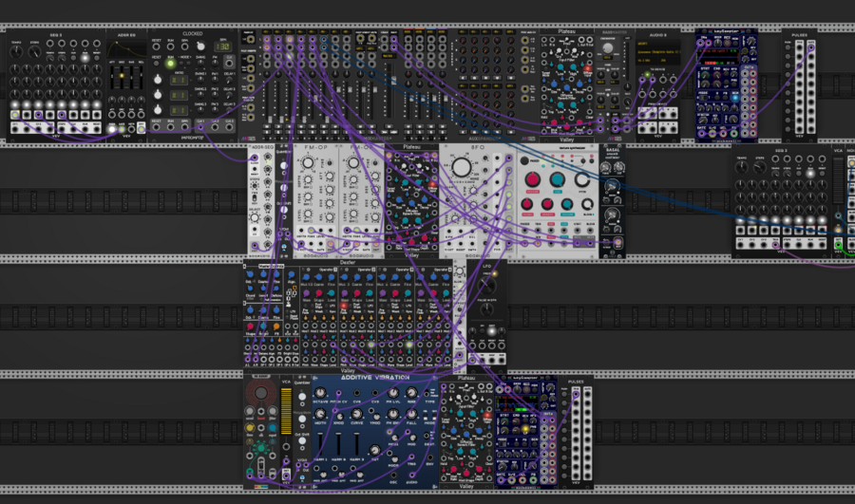Click the DET knob on Additive Vibration

374,450
